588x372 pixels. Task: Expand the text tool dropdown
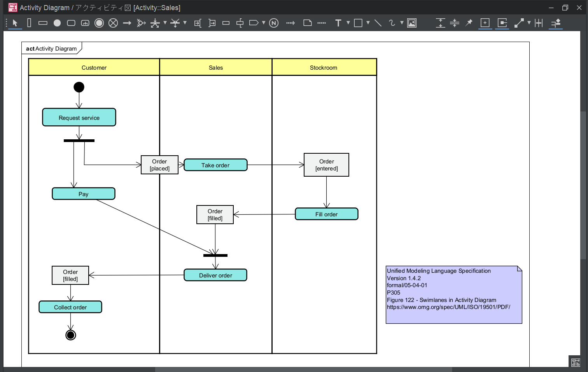click(x=348, y=23)
